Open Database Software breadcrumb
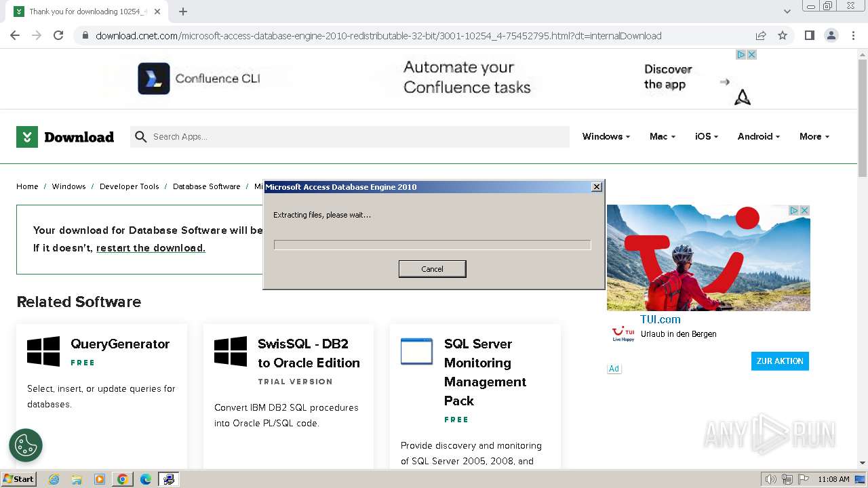The height and width of the screenshot is (488, 868). [206, 186]
